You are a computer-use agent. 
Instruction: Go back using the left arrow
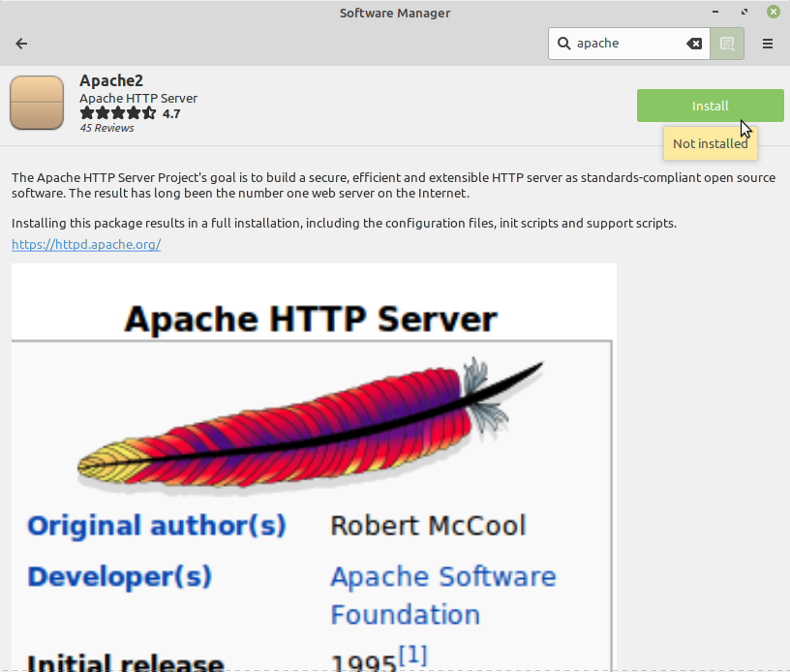21,44
